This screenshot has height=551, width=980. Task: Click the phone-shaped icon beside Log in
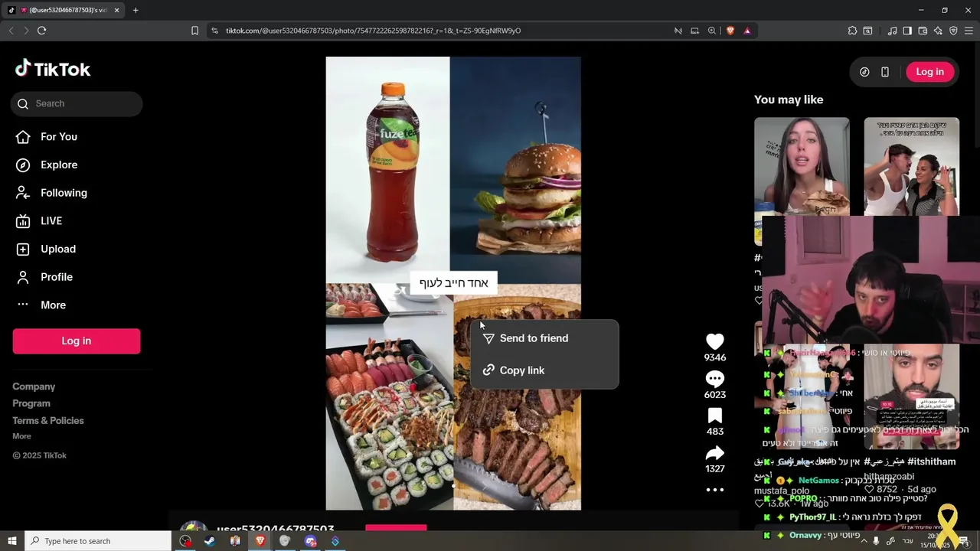[x=885, y=72]
